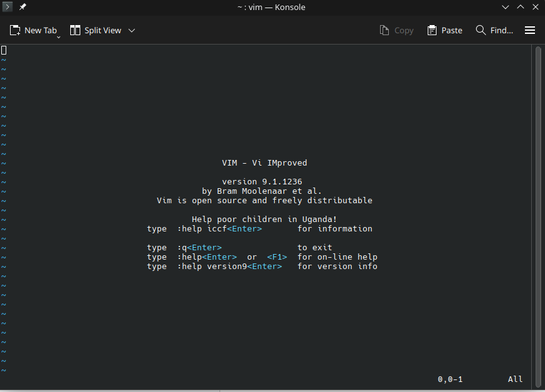Open the Find search tool
545x392 pixels.
(x=494, y=31)
